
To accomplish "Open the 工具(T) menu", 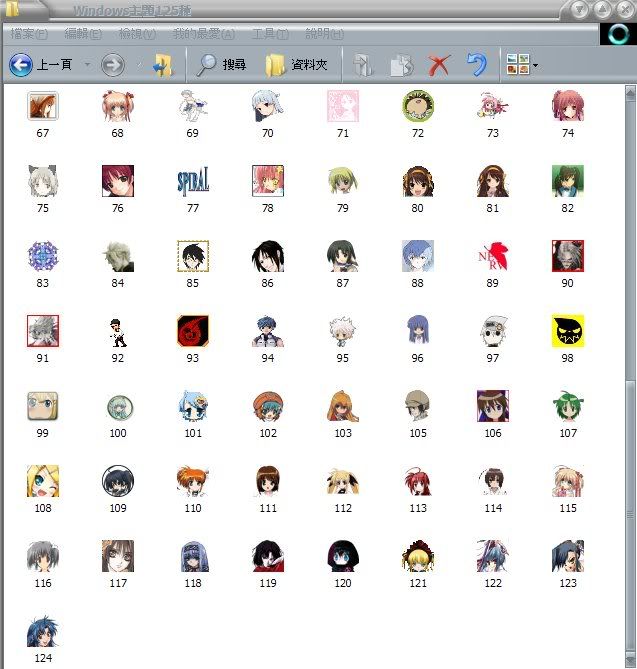I will pos(271,34).
